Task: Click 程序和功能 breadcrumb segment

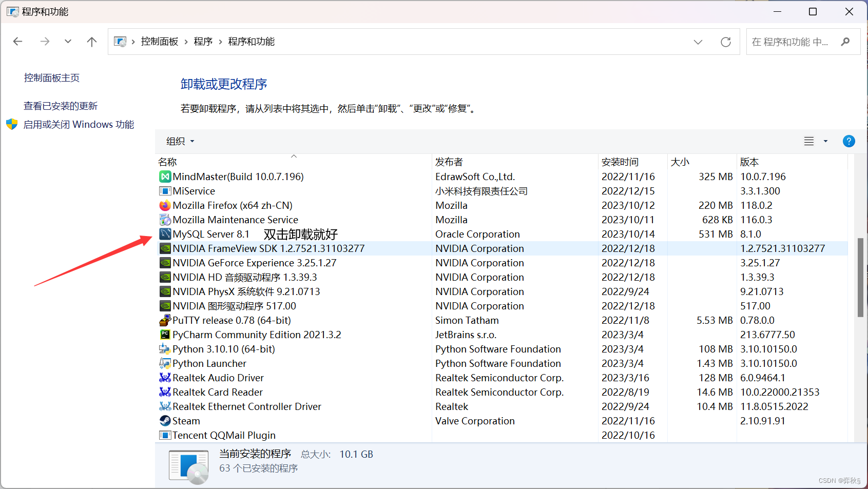Action: tap(252, 42)
